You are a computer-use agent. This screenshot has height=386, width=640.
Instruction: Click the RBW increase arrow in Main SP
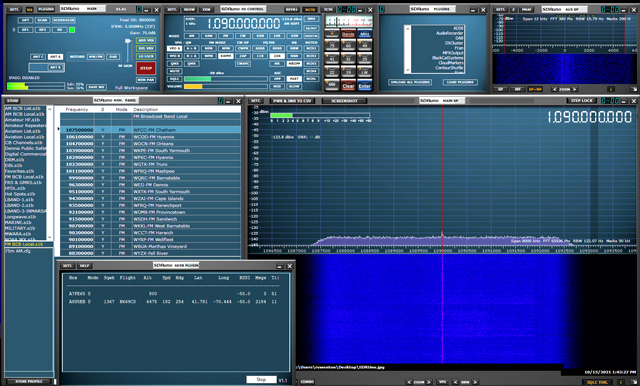(x=475, y=382)
